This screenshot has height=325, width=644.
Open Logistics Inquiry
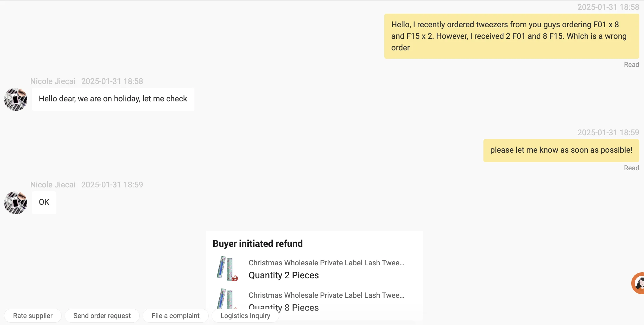(x=245, y=316)
